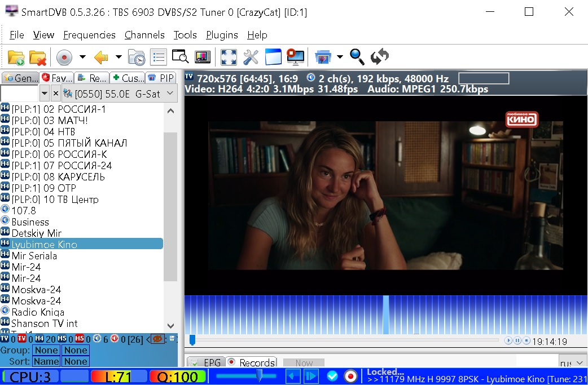This screenshot has width=588, height=385.
Task: Open the list view icon in toolbar
Action: coord(158,57)
